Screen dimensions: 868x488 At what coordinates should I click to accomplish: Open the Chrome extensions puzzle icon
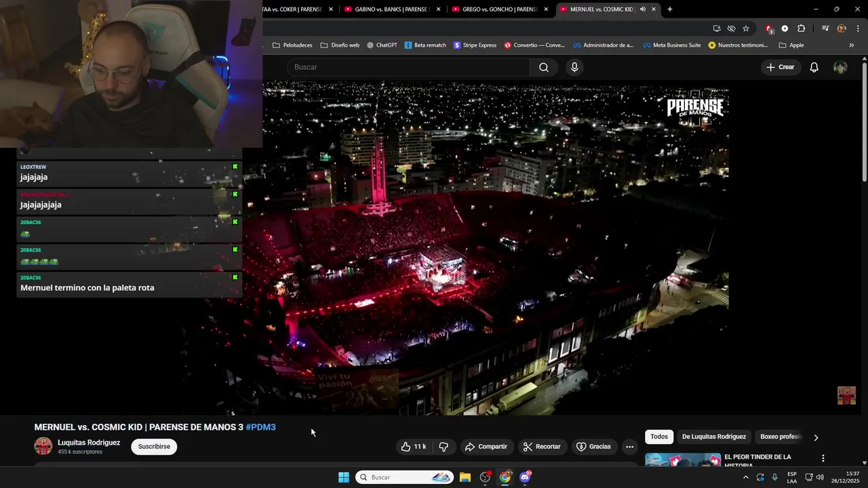(x=801, y=28)
